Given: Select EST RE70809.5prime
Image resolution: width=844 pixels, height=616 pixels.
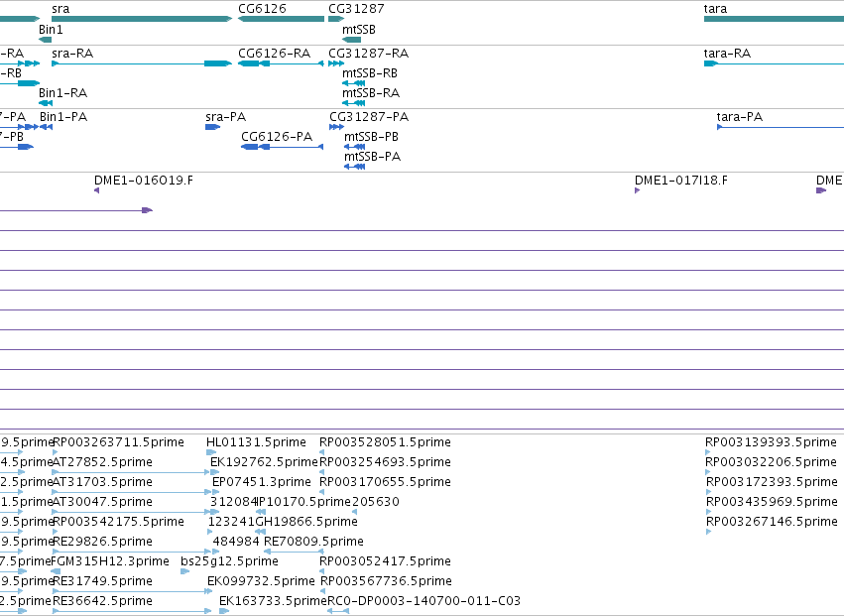Looking at the screenshot, I should (x=313, y=542).
